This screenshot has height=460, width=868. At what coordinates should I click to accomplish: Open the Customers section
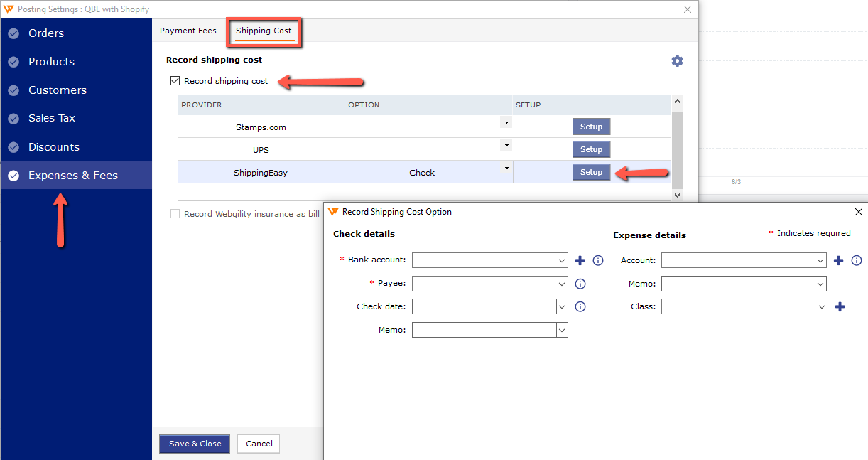pyautogui.click(x=76, y=90)
